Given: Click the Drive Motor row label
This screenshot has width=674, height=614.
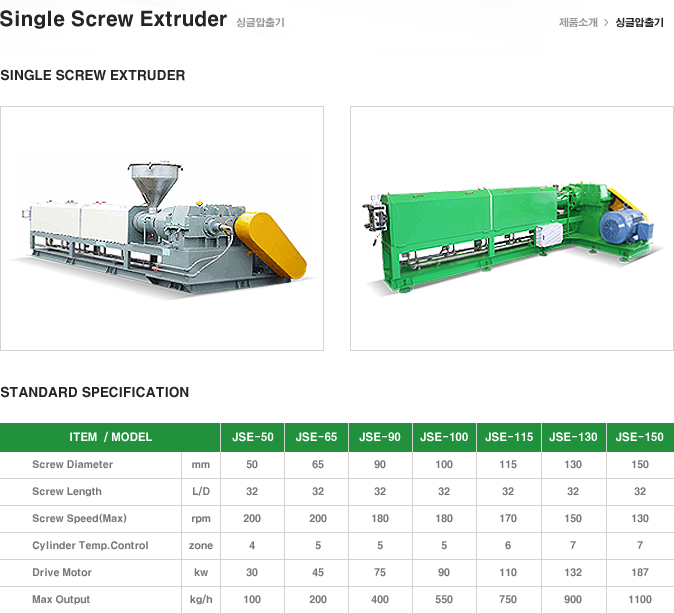Looking at the screenshot, I should [x=62, y=572].
